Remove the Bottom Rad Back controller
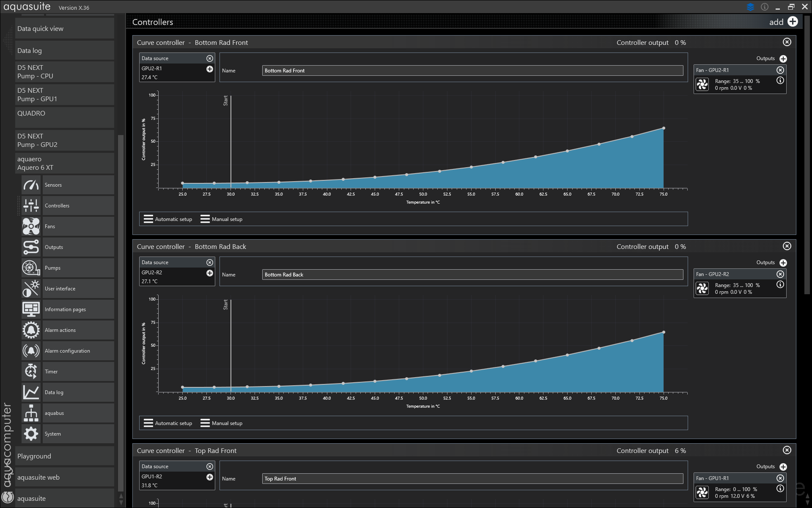The width and height of the screenshot is (812, 508). point(787,246)
